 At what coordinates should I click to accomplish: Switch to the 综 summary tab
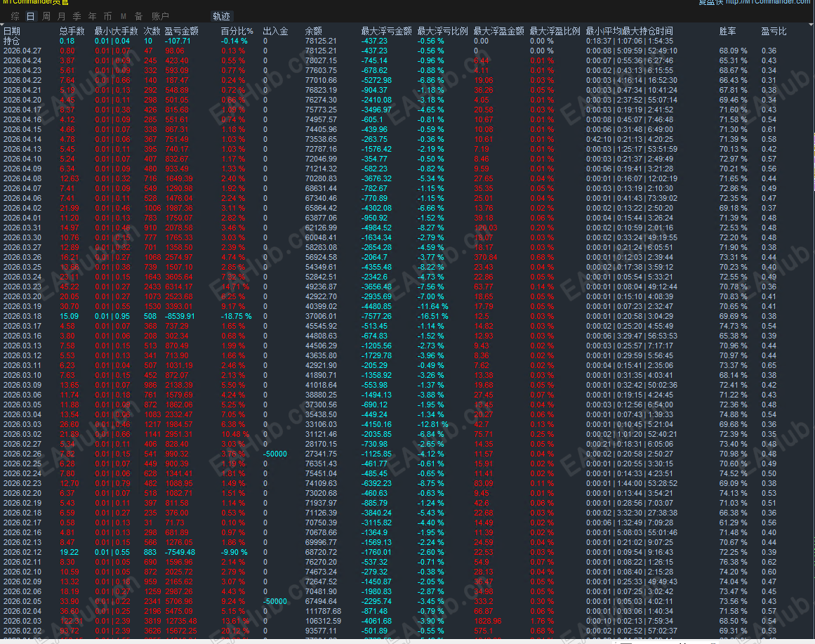[15, 17]
